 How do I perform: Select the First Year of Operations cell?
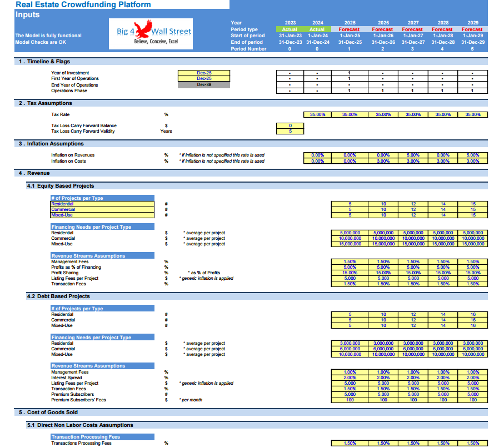pyautogui.click(x=204, y=78)
